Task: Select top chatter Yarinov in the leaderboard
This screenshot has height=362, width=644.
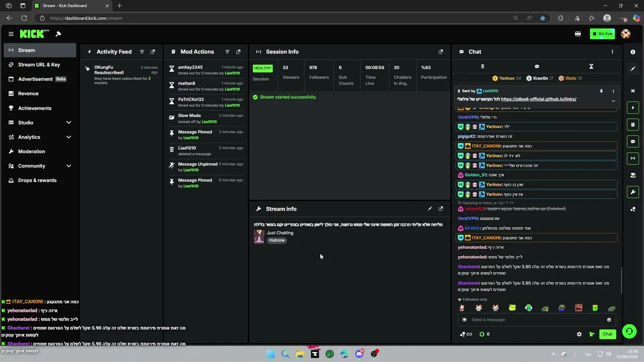Action: pos(507,78)
